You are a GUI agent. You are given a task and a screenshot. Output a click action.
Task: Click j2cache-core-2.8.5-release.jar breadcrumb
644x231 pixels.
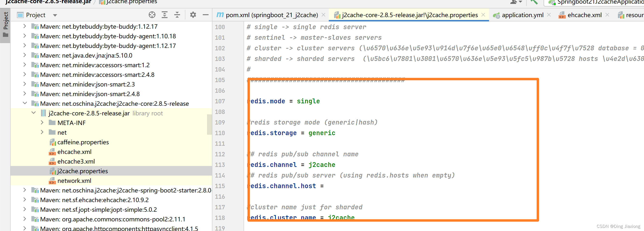[x=48, y=2]
